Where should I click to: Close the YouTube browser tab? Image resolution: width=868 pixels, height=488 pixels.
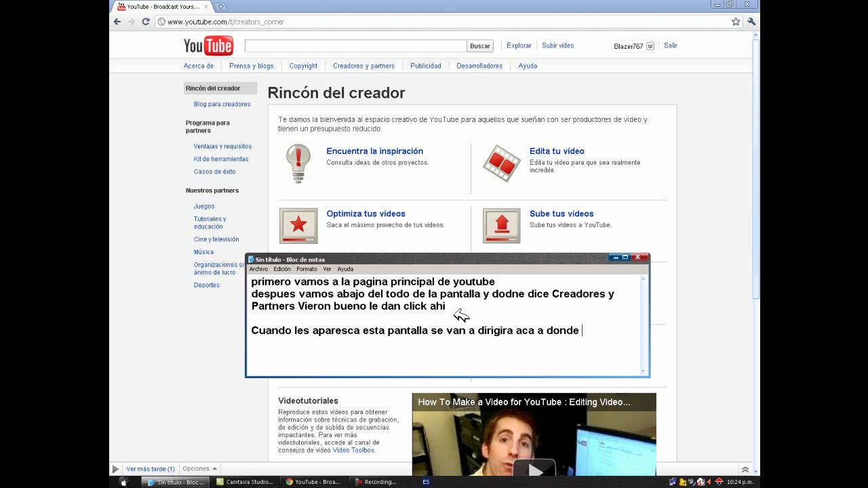click(205, 7)
